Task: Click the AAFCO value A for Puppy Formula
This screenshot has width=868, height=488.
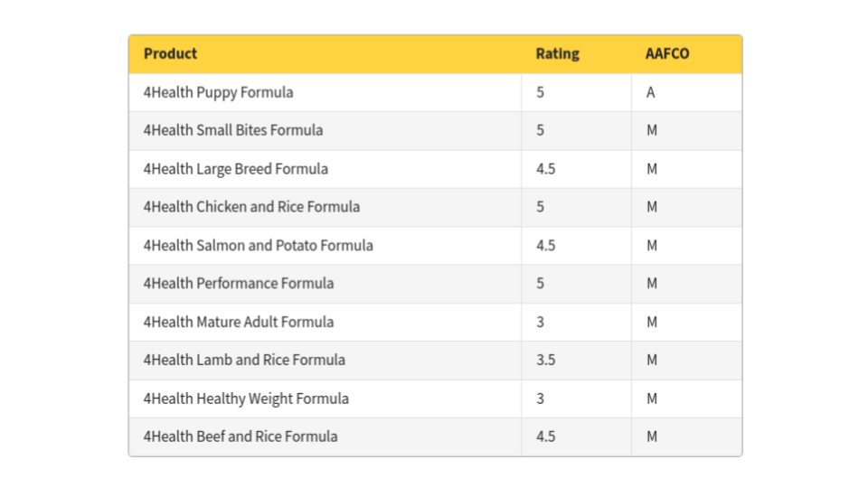Action: 650,92
